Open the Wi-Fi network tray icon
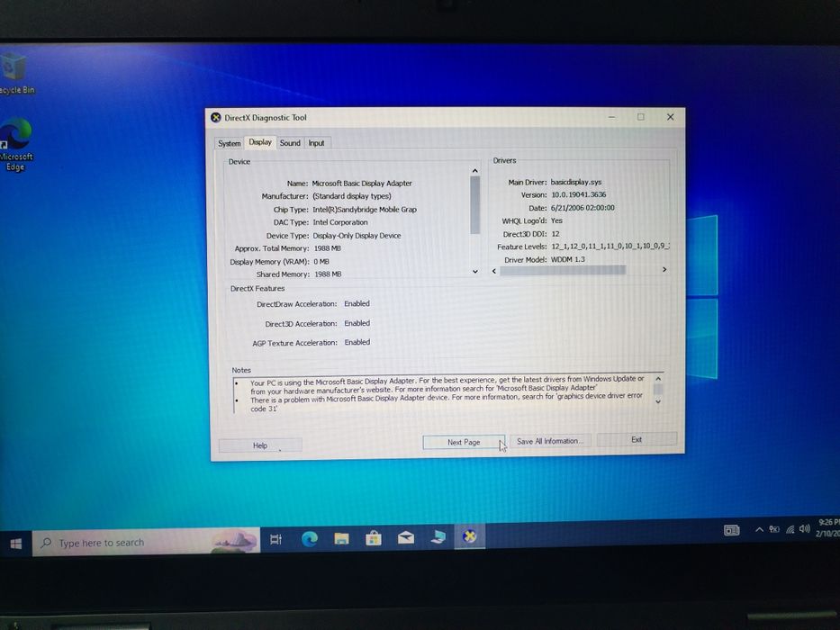 coord(790,529)
